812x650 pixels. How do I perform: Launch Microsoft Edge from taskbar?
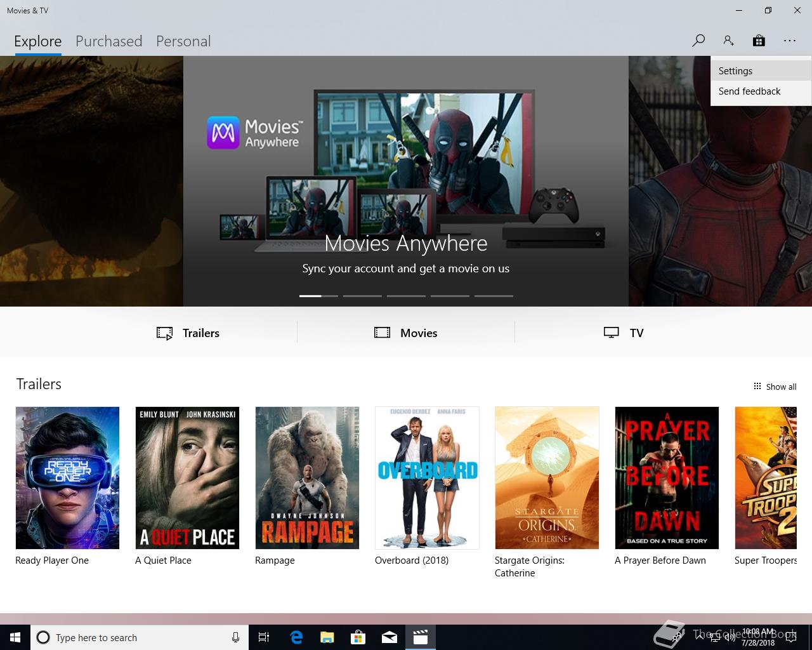coord(296,637)
